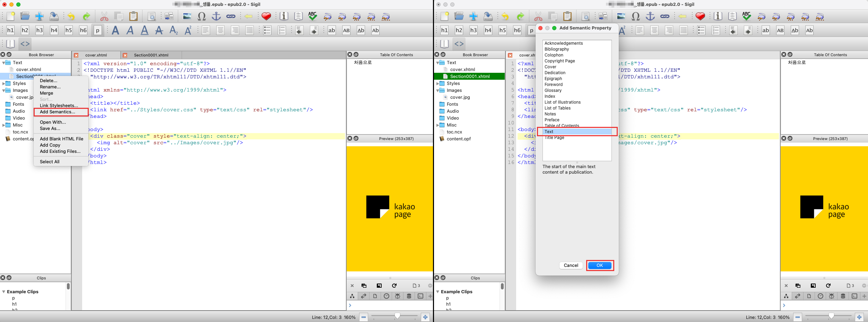Click zoom-in plus button in left status bar
Viewport: 868px width, 322px height.
pyautogui.click(x=425, y=317)
